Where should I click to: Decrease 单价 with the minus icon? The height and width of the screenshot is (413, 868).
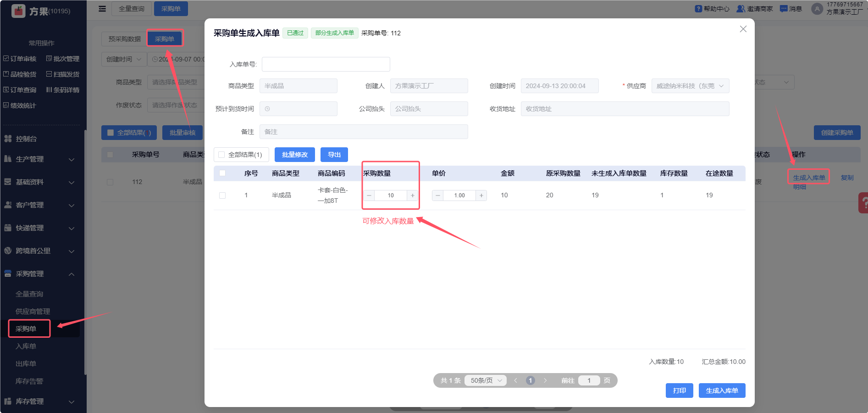click(438, 195)
